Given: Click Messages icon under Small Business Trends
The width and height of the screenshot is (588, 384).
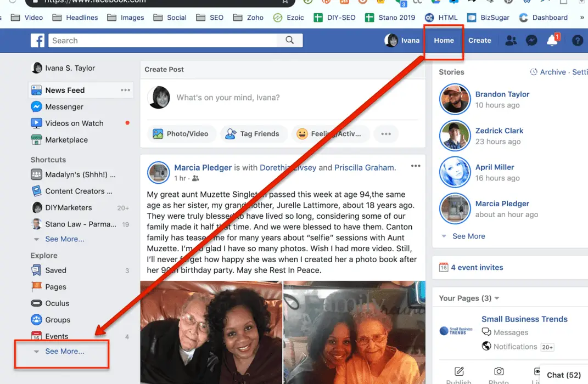Looking at the screenshot, I should pyautogui.click(x=486, y=332).
